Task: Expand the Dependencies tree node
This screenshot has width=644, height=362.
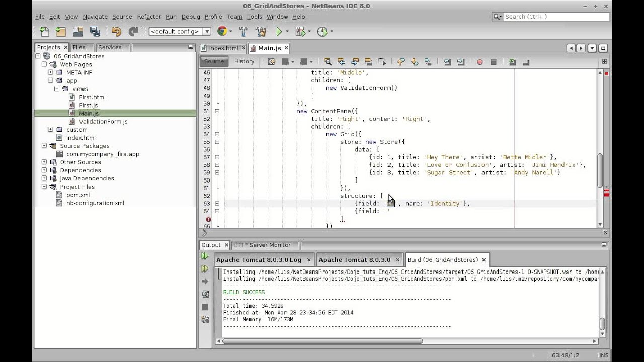Action: pos(44,170)
